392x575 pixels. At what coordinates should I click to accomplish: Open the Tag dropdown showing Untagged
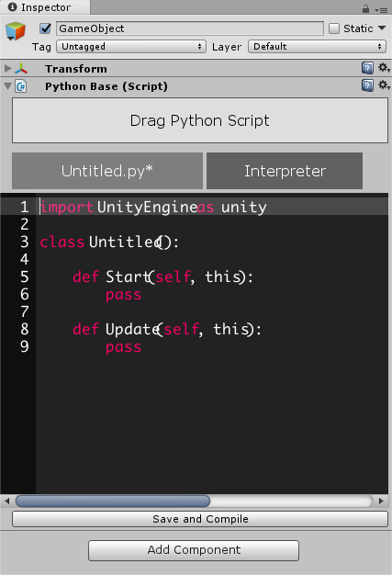point(131,47)
